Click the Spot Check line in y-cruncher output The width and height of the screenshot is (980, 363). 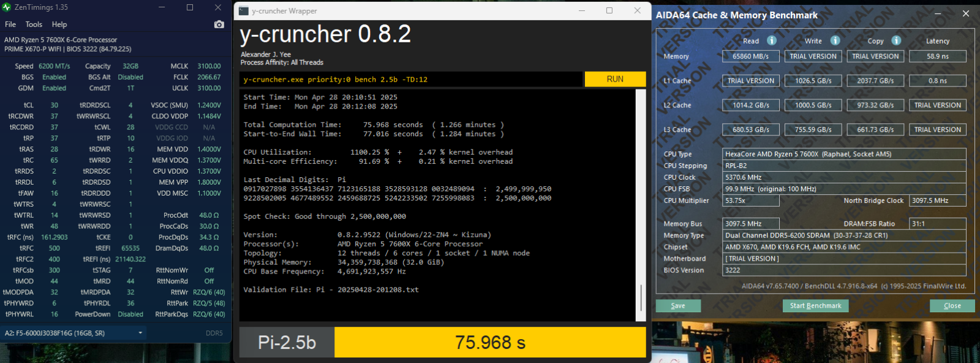pos(325,216)
